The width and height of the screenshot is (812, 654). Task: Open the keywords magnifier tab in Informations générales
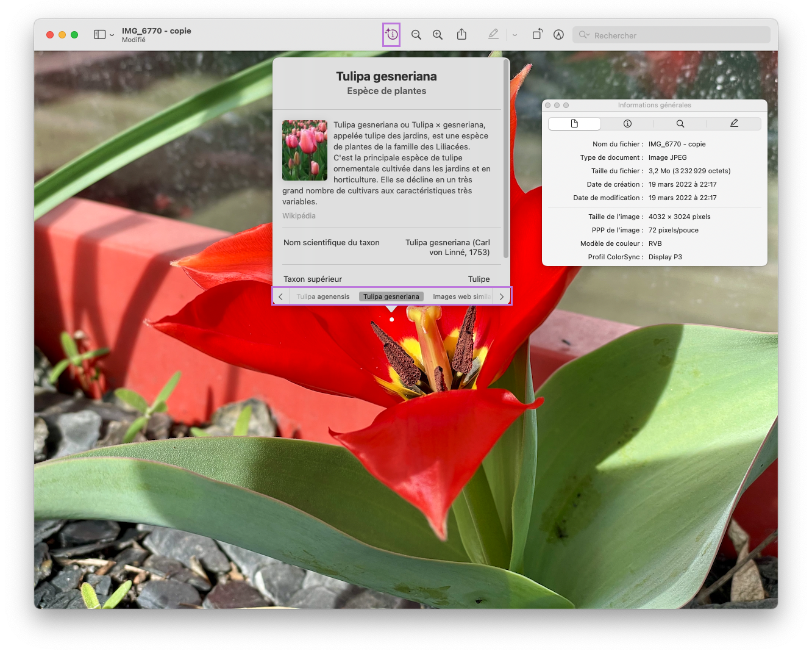[679, 123]
